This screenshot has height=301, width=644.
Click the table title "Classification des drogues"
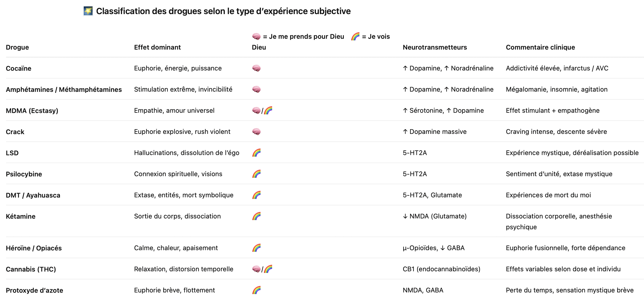point(223,11)
